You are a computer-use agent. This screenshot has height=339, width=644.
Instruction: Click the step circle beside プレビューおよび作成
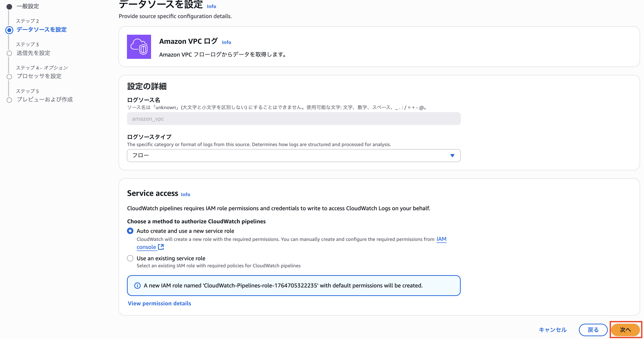[x=9, y=100]
